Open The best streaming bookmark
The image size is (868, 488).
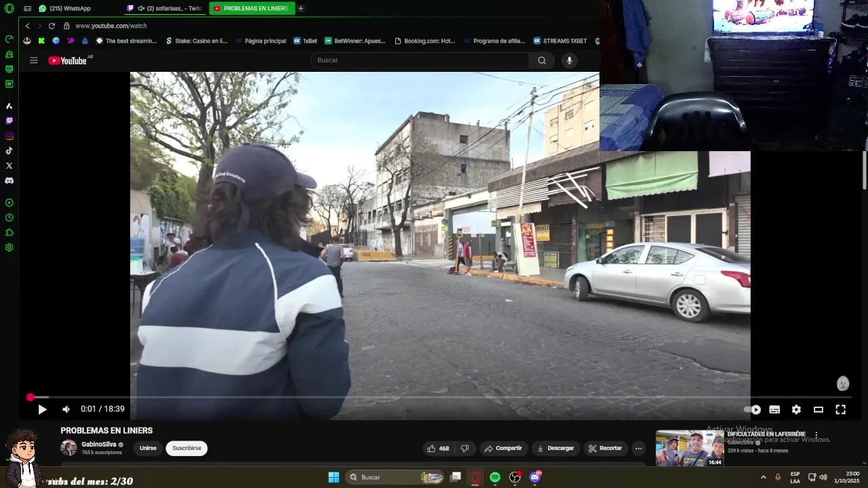coord(126,41)
